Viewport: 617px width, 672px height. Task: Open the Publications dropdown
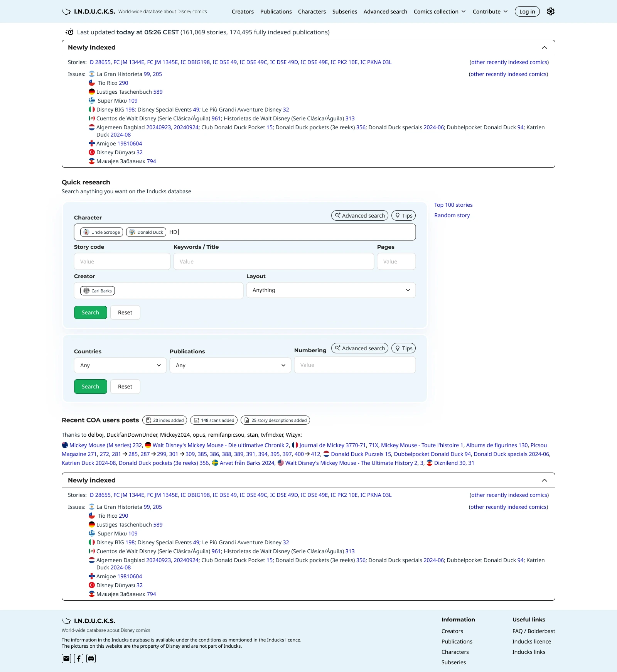[230, 365]
